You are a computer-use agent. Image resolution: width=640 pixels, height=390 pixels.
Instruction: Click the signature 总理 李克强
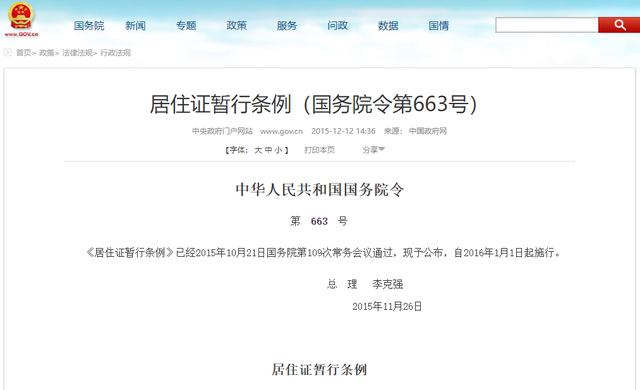click(365, 284)
